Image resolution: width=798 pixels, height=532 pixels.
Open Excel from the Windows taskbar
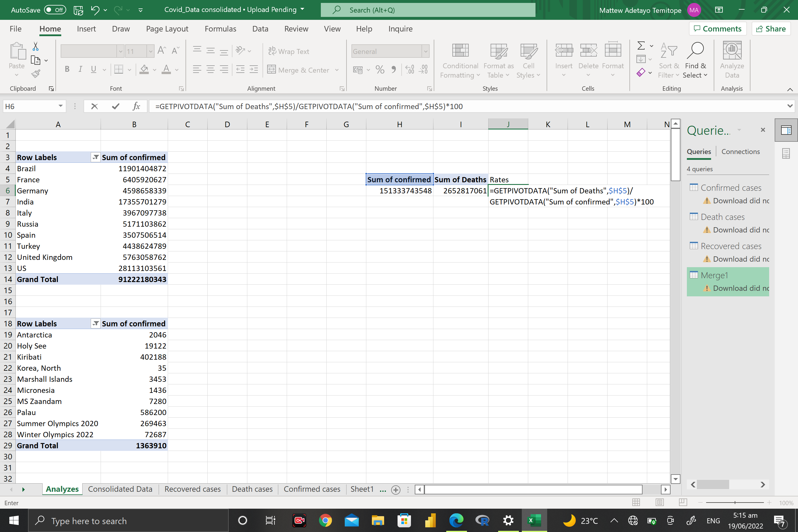[534, 520]
